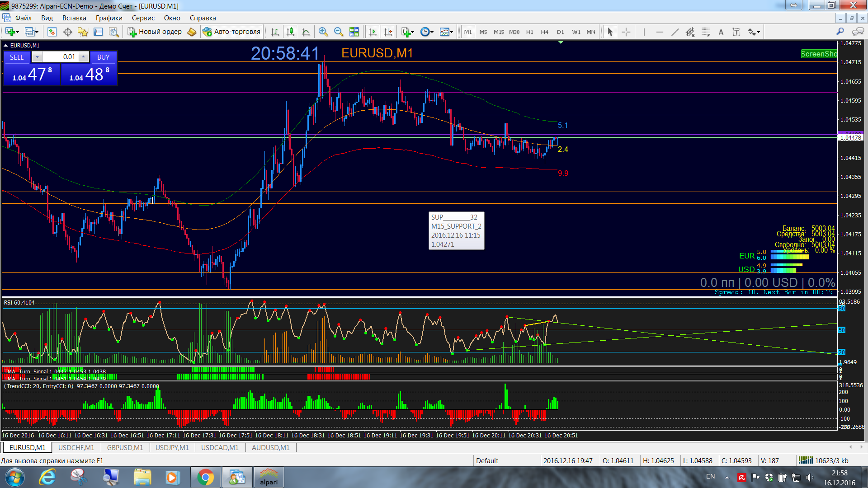868x488 pixels.
Task: Draw a Vertical Line object
Action: coord(644,32)
